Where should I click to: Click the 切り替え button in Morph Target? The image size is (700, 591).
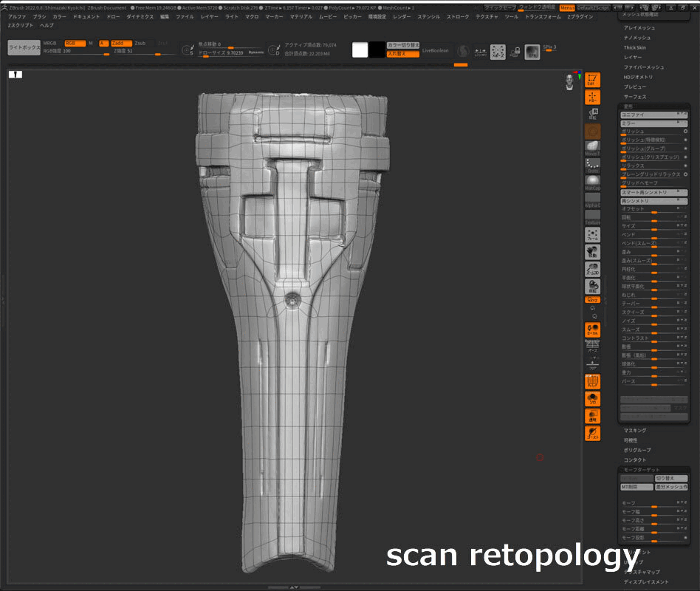(x=671, y=478)
